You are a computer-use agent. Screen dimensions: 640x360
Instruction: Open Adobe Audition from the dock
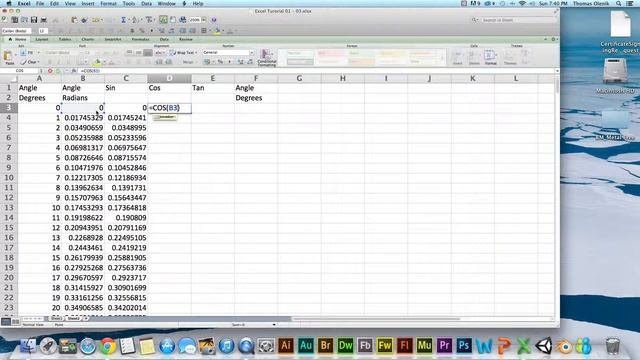306,346
